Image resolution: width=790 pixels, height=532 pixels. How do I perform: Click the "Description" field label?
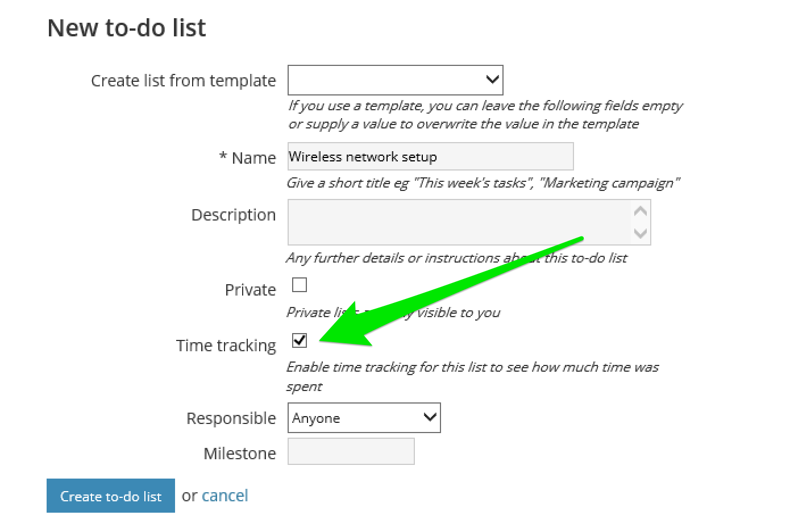(234, 215)
